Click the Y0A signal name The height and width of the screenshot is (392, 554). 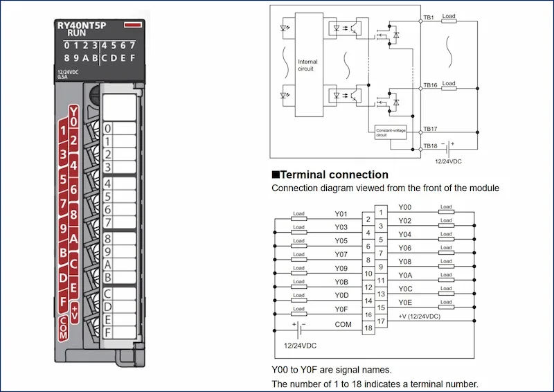tap(405, 275)
